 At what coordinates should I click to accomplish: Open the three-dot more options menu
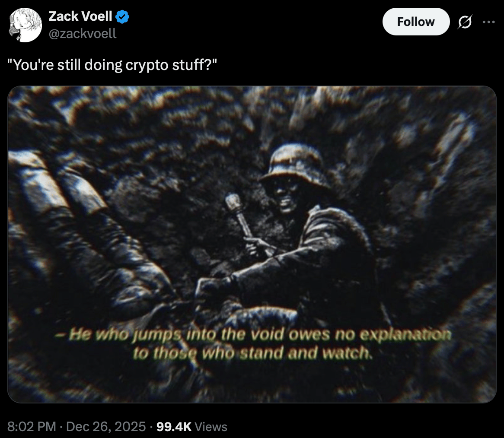(x=488, y=22)
